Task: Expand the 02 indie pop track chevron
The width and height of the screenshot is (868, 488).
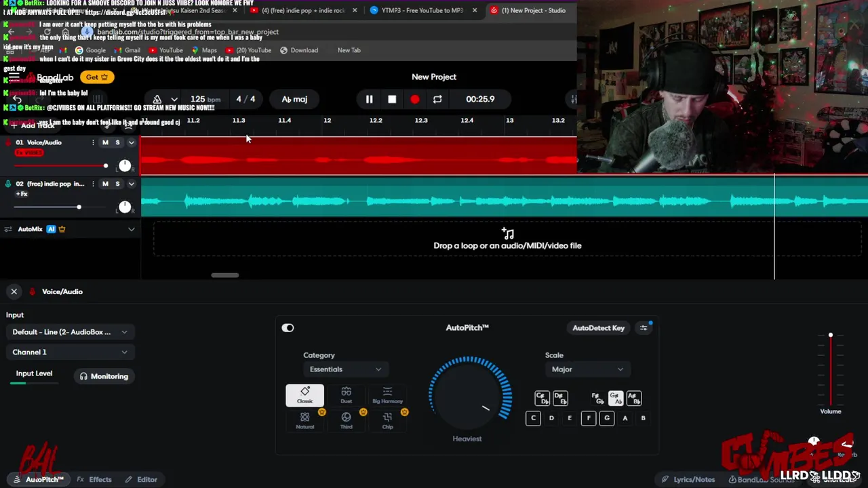Action: click(132, 184)
